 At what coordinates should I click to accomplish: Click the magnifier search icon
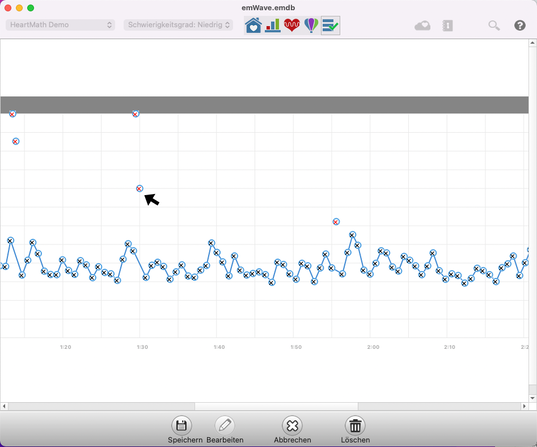494,26
